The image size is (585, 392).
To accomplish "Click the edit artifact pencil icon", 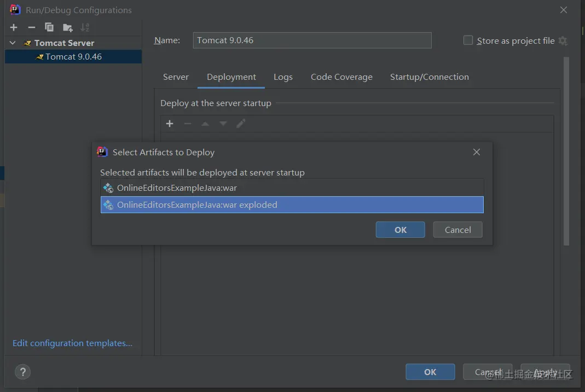I will (x=241, y=124).
